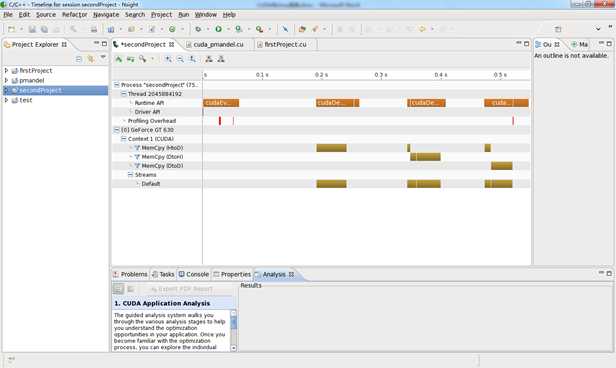Click the Save toolbar icon
This screenshot has width=616, height=368.
pyautogui.click(x=32, y=29)
